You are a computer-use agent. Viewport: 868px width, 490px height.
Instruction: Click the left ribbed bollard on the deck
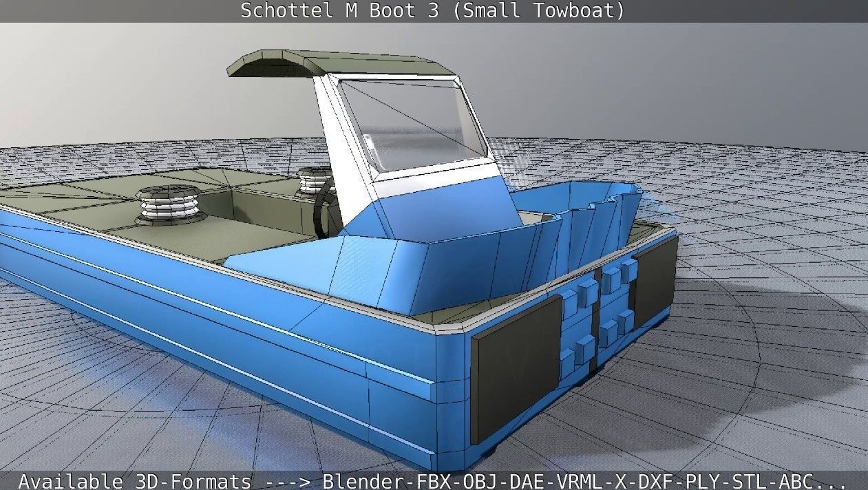(169, 205)
